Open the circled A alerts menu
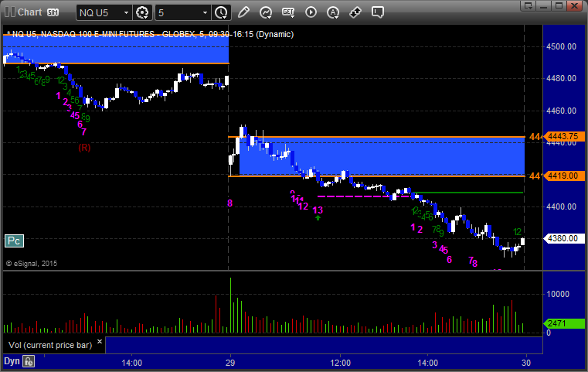Screen dimensions: 588x372 333,12
